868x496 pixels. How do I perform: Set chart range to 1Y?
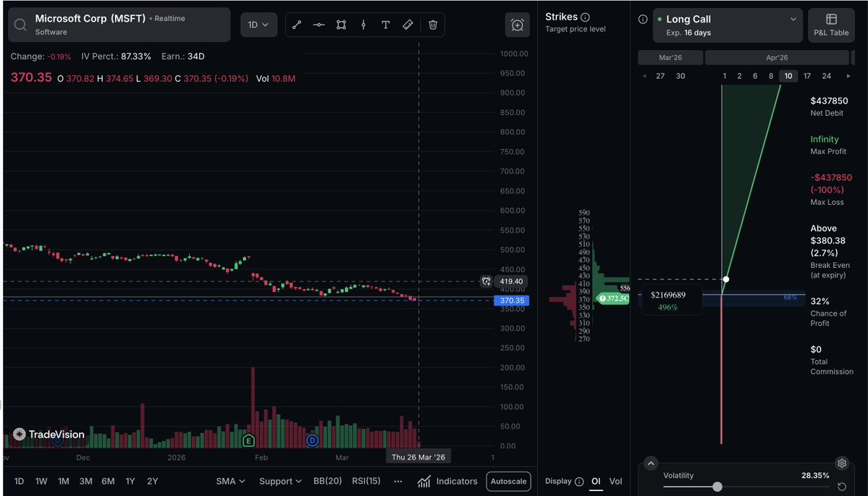point(130,481)
